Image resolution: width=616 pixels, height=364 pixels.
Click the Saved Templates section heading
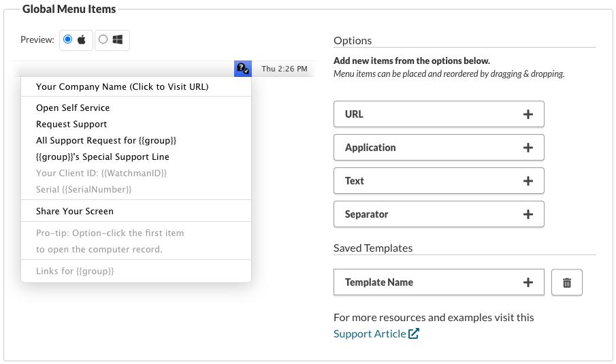tap(373, 248)
